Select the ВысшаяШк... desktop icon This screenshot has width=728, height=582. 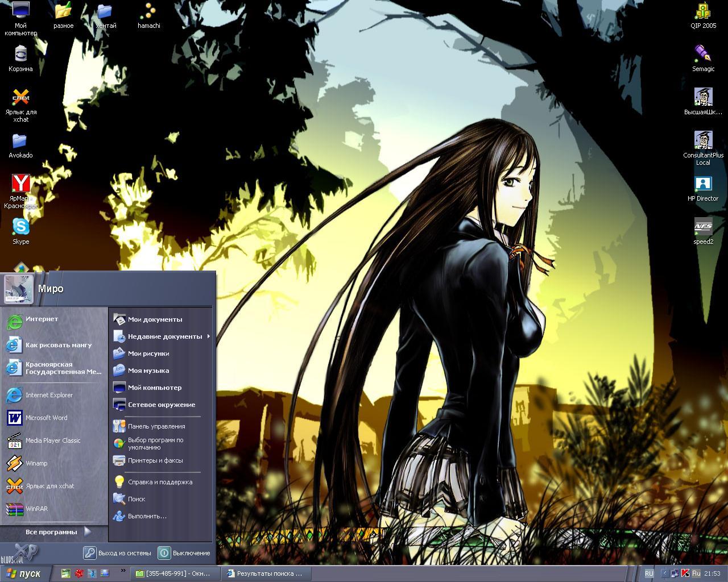(x=704, y=102)
